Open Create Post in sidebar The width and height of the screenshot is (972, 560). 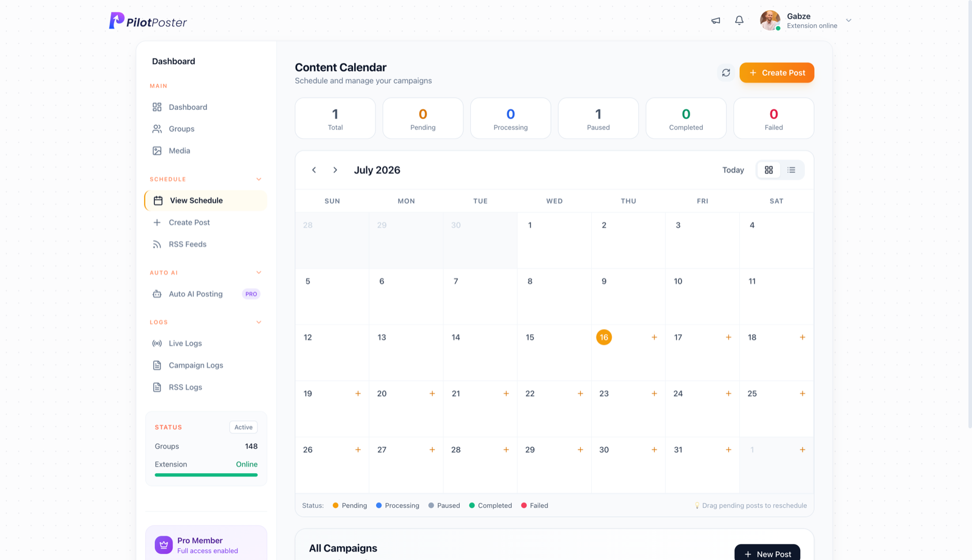click(x=206, y=222)
